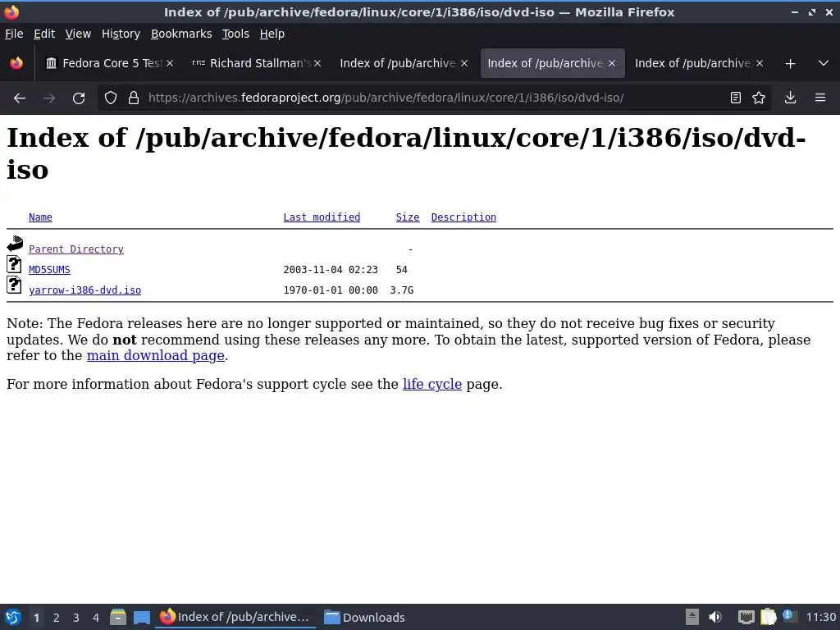Switch to workspace 2 on the taskbar

[x=56, y=618]
